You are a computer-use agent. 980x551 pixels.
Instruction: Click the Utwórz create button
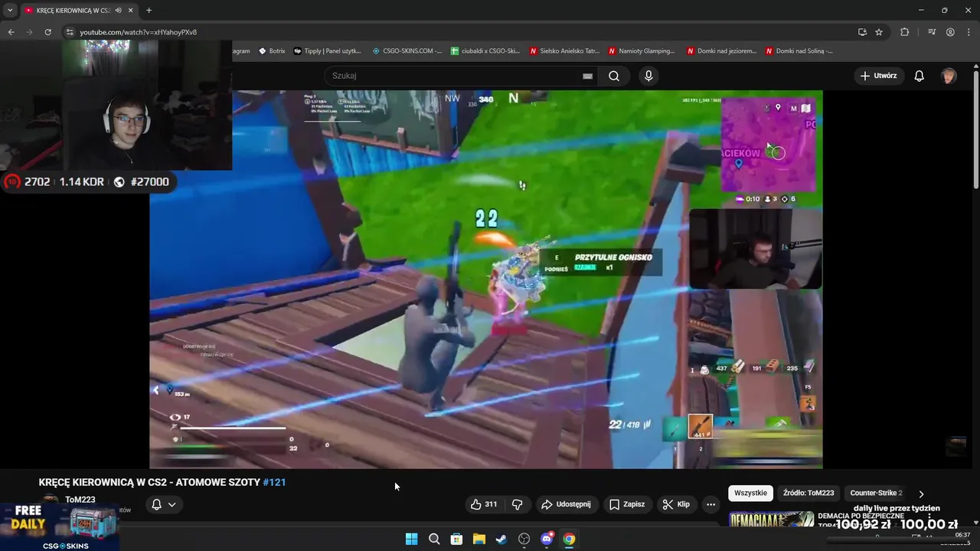coord(878,76)
